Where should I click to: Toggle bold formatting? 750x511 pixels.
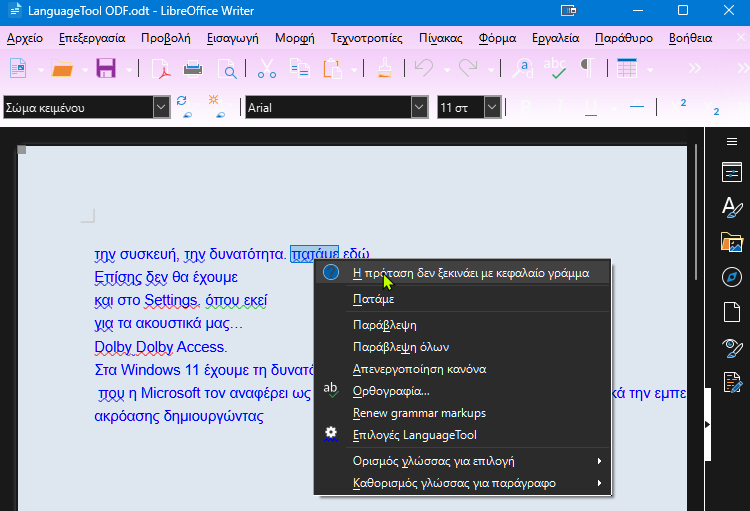click(x=526, y=107)
